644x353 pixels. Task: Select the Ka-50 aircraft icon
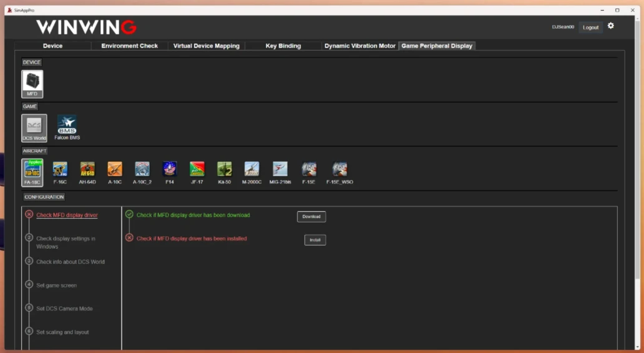coord(224,172)
